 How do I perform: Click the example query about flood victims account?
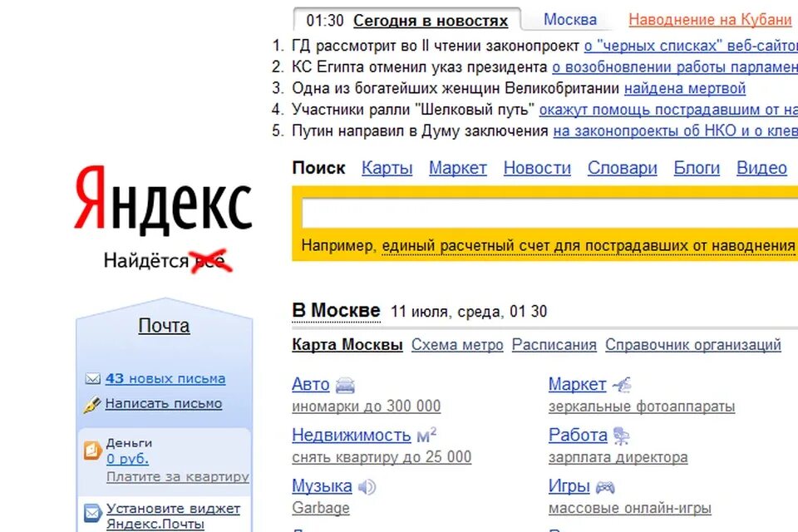pyautogui.click(x=588, y=245)
